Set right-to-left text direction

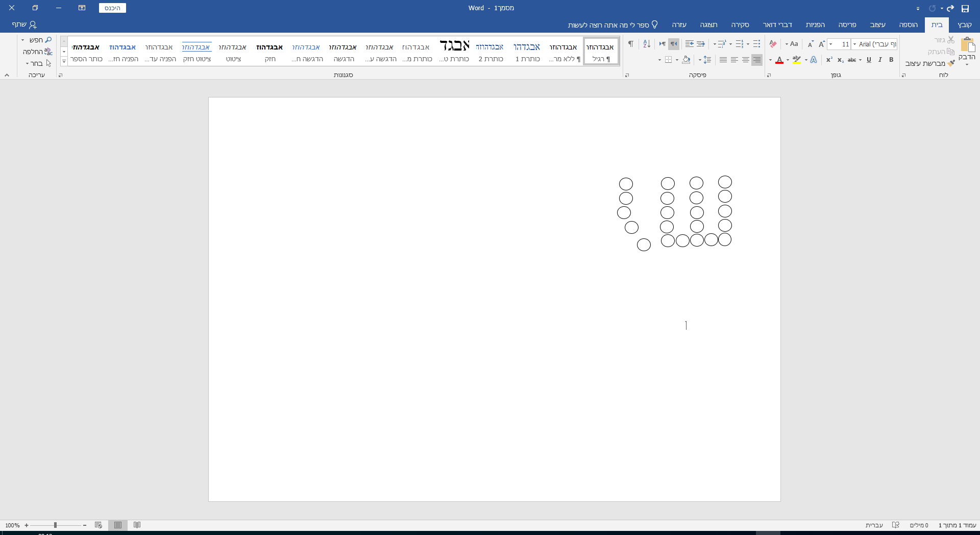(x=674, y=44)
